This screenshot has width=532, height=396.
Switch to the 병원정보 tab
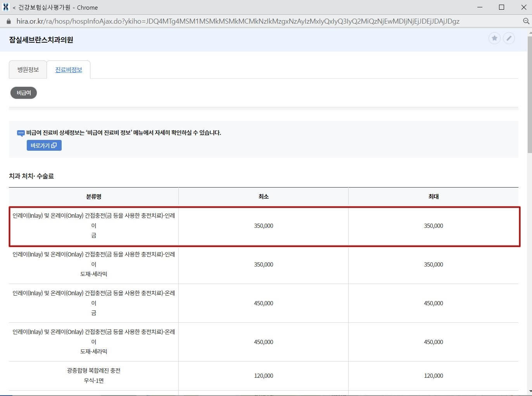point(28,69)
